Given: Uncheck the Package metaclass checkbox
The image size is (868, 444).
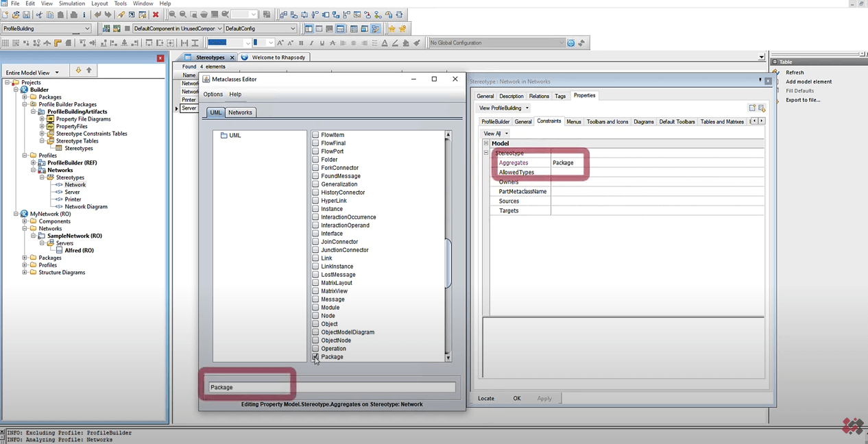Looking at the screenshot, I should (x=315, y=357).
